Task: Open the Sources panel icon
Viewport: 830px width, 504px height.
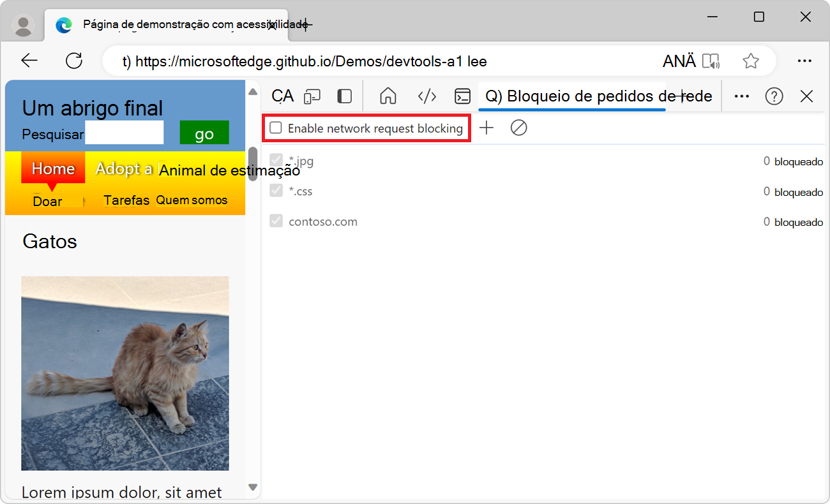Action: (x=427, y=96)
